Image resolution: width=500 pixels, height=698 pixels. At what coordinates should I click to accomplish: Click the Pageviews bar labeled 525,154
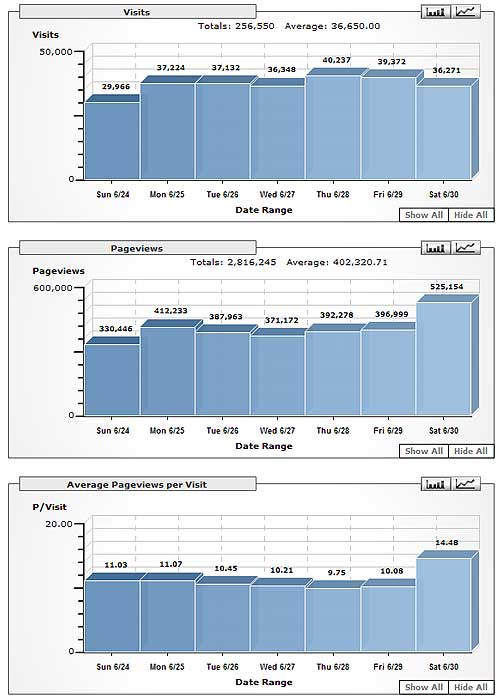pyautogui.click(x=443, y=359)
